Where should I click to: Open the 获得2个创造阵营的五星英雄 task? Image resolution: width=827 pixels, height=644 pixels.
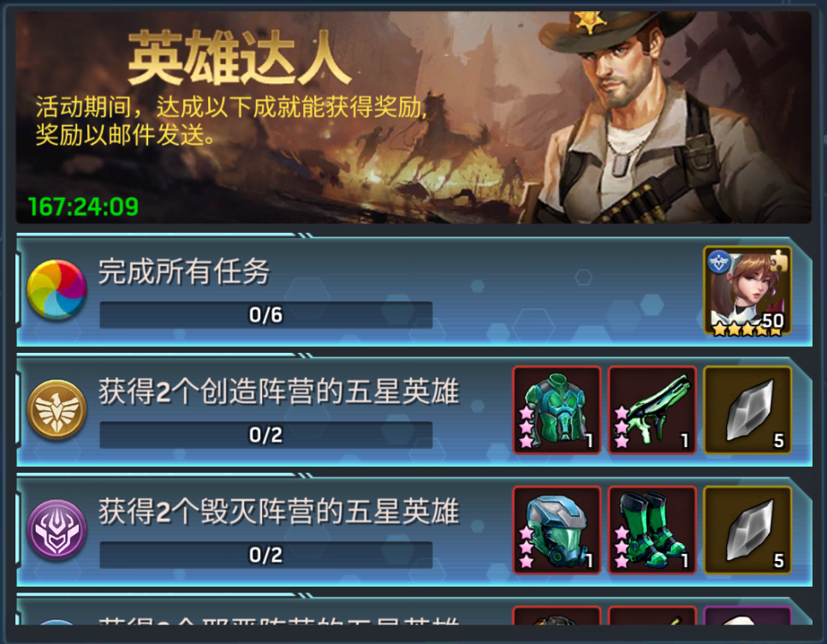click(279, 391)
